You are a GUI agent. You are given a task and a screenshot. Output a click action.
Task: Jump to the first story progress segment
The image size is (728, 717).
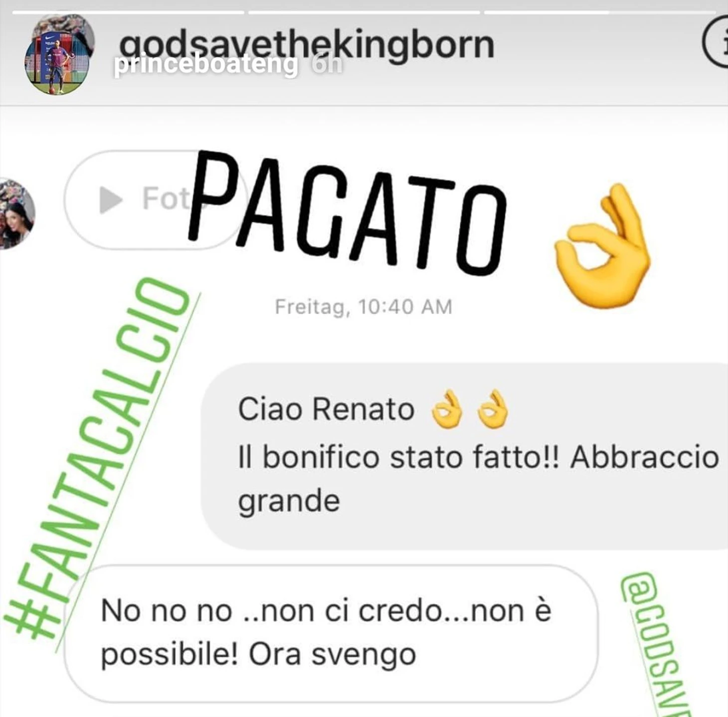click(x=128, y=11)
